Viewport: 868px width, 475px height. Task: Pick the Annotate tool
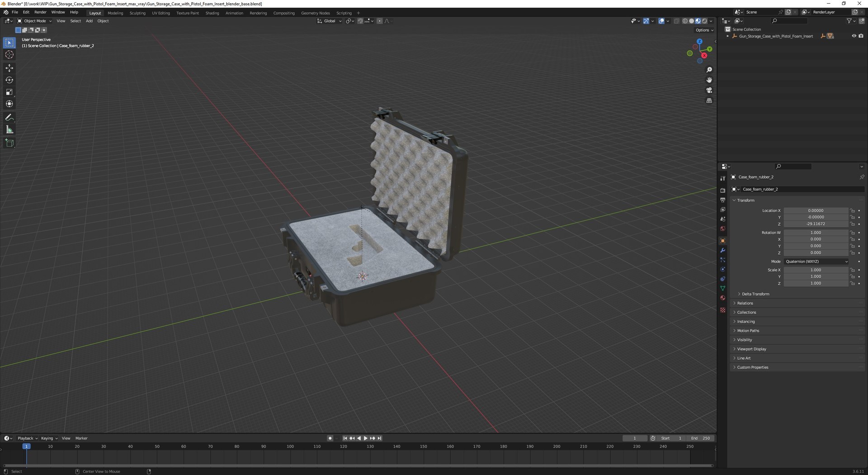[x=9, y=118]
